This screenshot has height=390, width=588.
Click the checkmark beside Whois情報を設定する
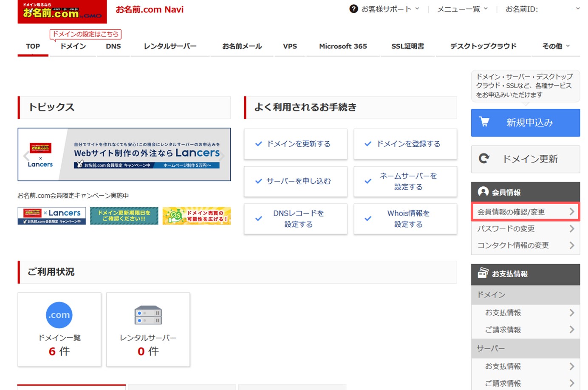click(x=368, y=219)
